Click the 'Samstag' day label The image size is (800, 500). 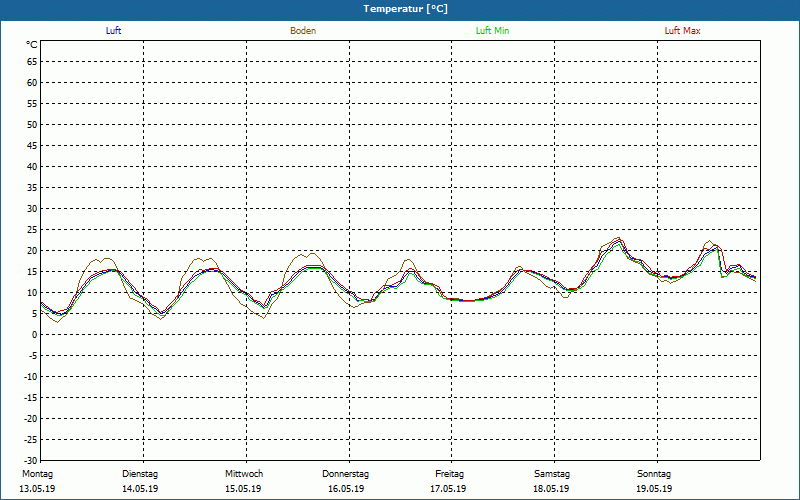pyautogui.click(x=552, y=474)
